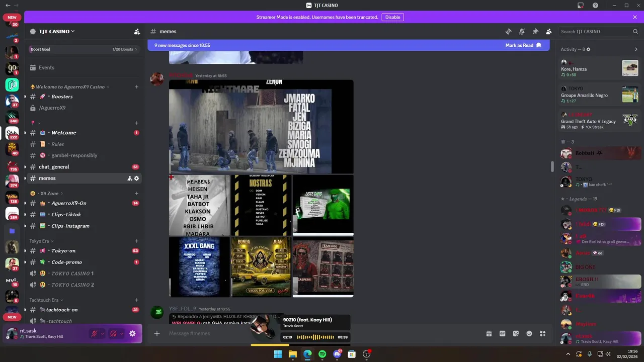644x362 pixels.
Task: Open audio output options arrow
Action: point(122,333)
